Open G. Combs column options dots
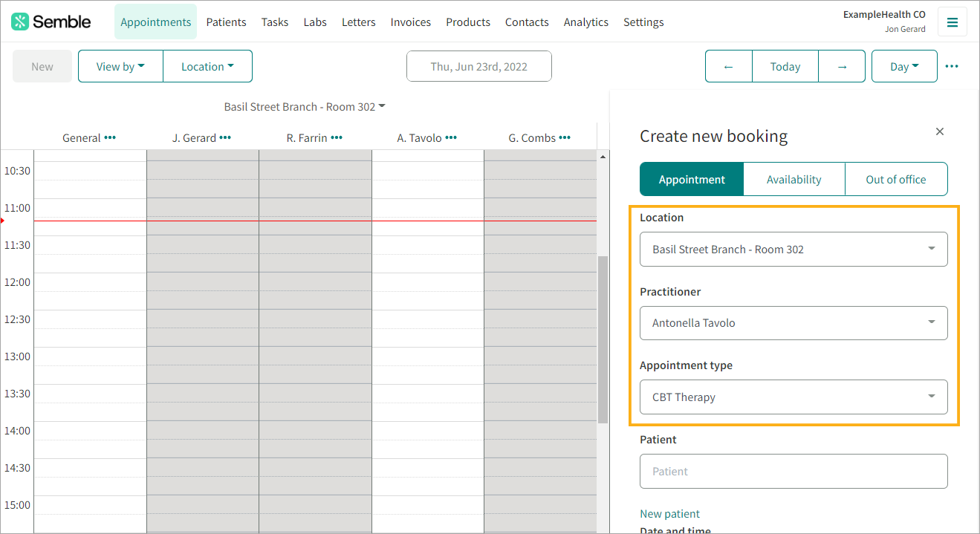Screen dimensions: 980x534 (565, 137)
